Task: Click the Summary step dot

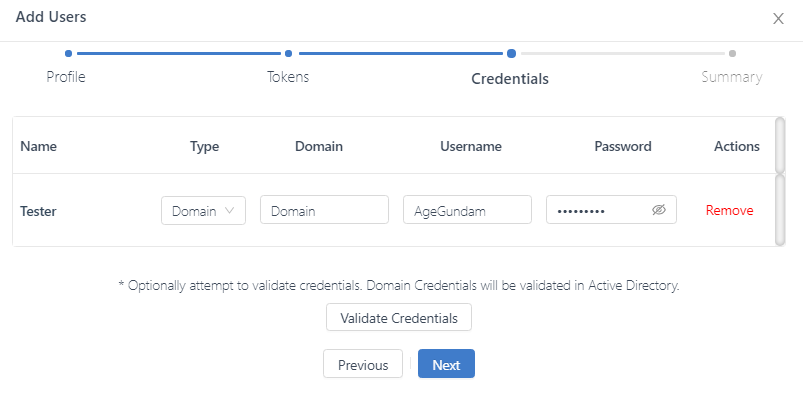Action: tap(732, 54)
